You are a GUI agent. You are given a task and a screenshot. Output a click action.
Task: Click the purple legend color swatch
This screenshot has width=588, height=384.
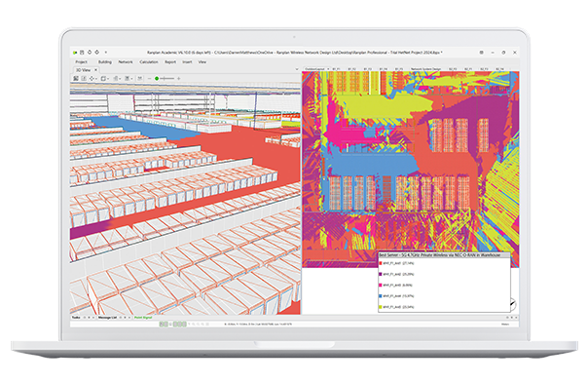pos(381,275)
